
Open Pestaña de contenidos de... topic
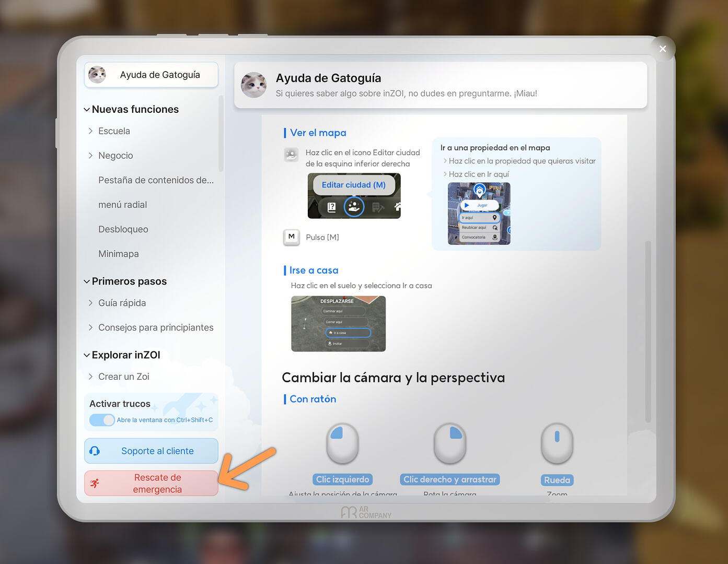click(156, 180)
